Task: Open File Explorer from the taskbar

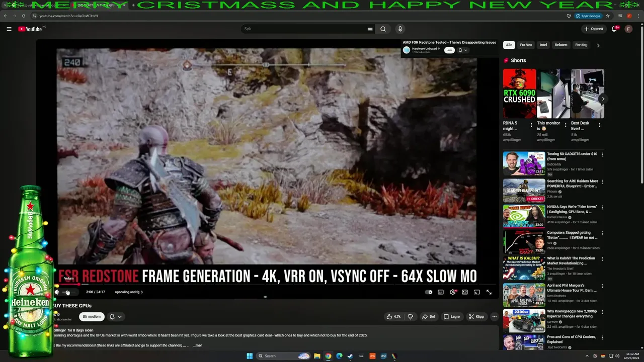Action: tap(317, 356)
